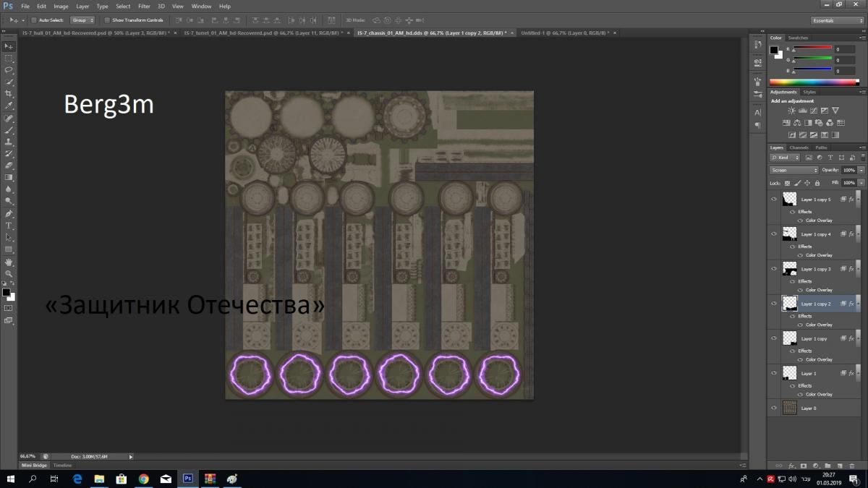868x488 pixels.
Task: Open the Timeline panel tab
Action: pyautogui.click(x=62, y=465)
